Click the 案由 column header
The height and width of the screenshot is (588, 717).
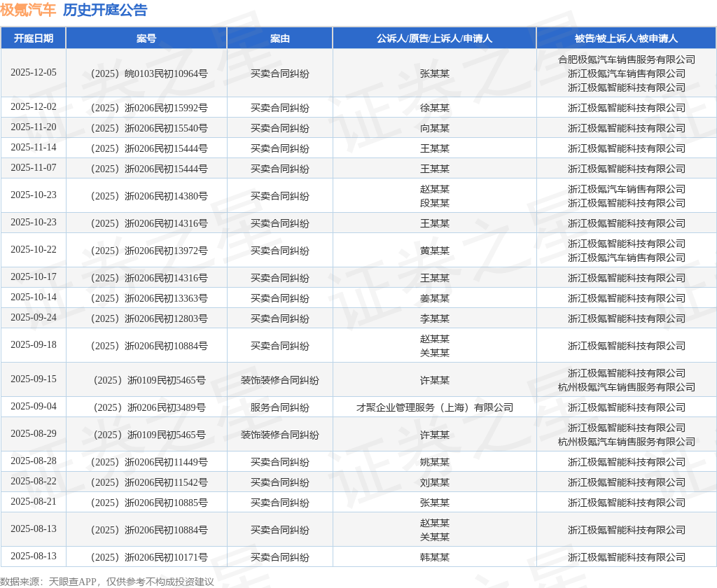pos(280,38)
